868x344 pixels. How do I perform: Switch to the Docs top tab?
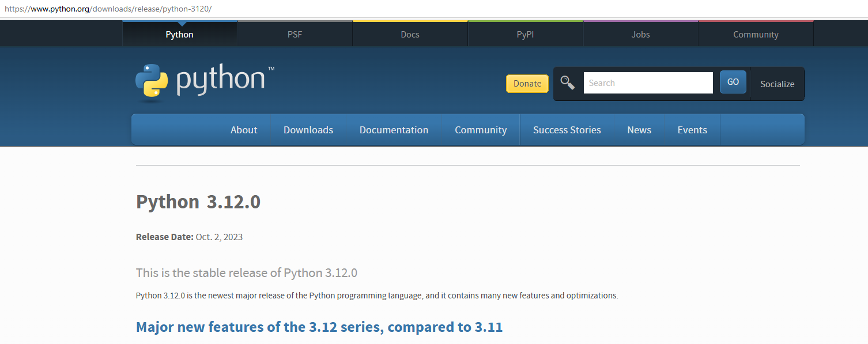(410, 35)
